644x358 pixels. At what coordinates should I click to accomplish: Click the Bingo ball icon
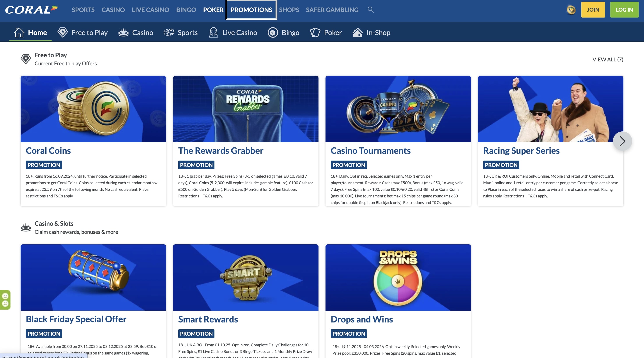click(272, 32)
